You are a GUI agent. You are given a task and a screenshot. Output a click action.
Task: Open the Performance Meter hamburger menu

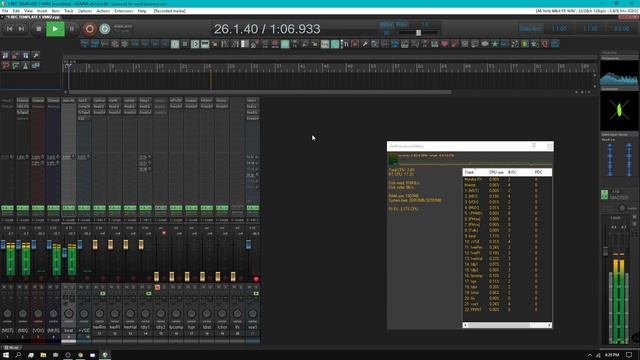(x=549, y=146)
